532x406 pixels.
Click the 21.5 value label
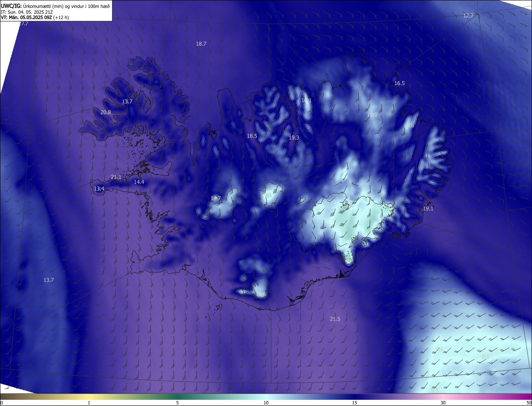point(335,319)
